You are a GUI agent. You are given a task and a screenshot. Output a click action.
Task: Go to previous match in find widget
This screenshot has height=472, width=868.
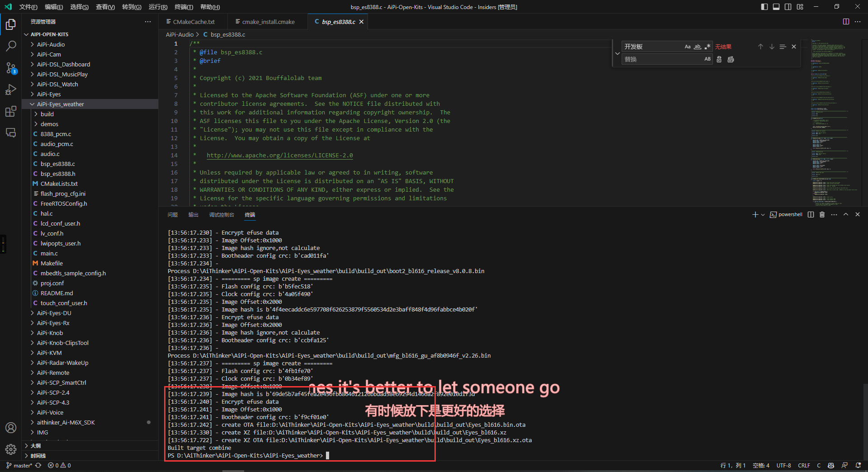coord(760,47)
